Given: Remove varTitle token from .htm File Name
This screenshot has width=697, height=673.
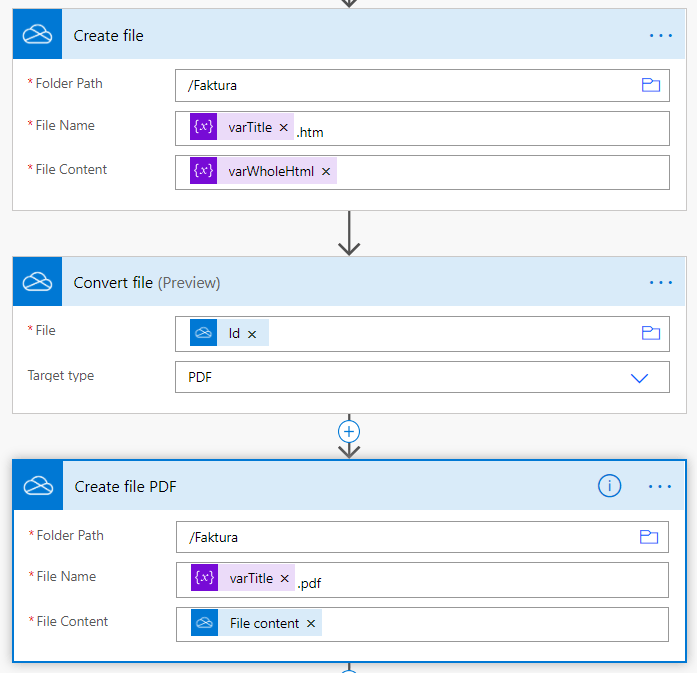Looking at the screenshot, I should 284,128.
